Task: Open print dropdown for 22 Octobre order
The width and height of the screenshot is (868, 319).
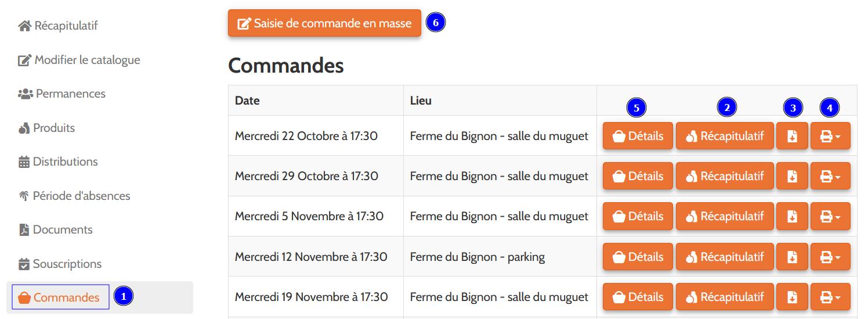Action: (x=830, y=136)
